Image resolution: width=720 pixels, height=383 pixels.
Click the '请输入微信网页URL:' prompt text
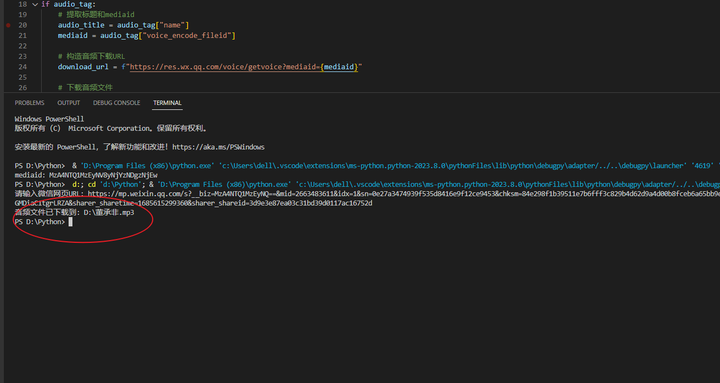(x=51, y=194)
